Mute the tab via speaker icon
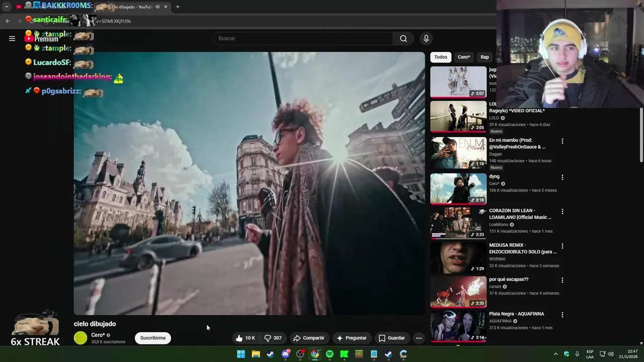This screenshot has width=644, height=362. pyautogui.click(x=157, y=7)
